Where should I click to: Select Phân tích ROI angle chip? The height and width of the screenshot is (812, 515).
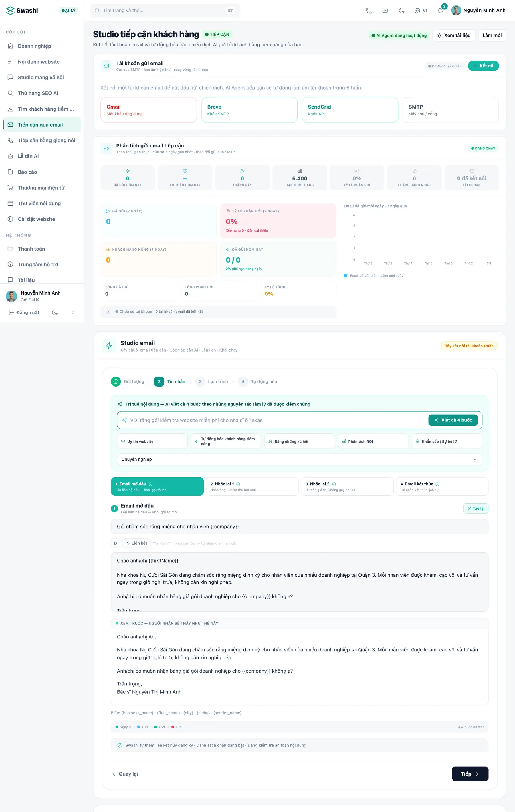(x=373, y=442)
